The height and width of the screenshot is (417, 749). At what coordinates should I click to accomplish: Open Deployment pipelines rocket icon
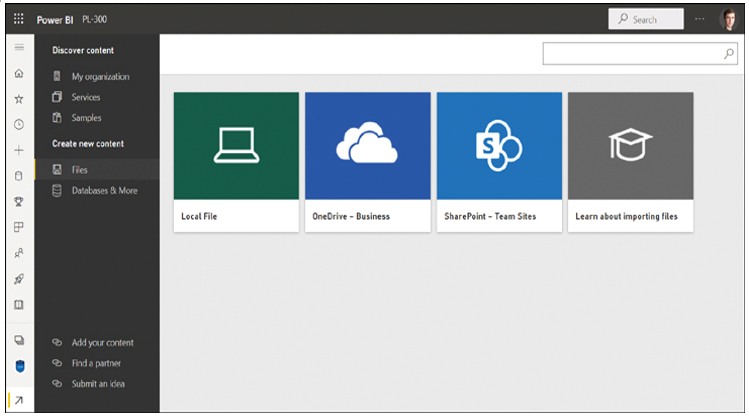(19, 279)
